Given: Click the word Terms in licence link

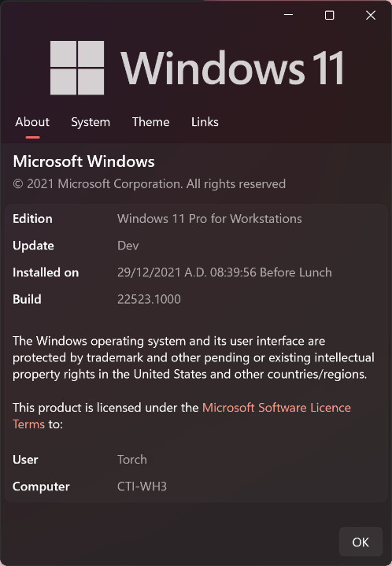Looking at the screenshot, I should (x=29, y=424).
